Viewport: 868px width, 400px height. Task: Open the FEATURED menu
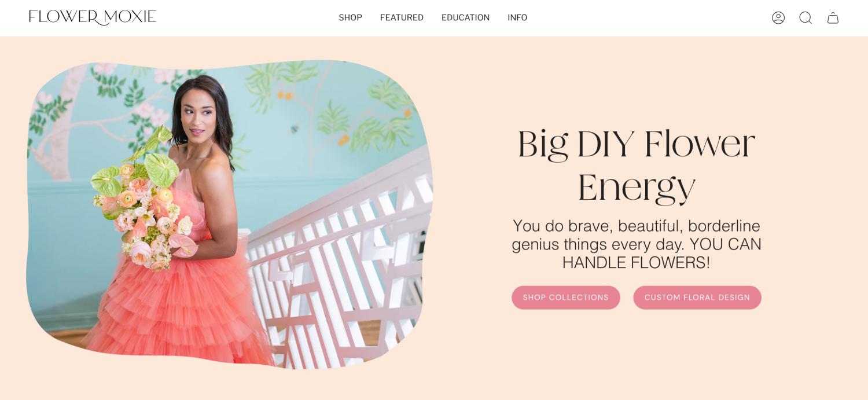tap(402, 18)
